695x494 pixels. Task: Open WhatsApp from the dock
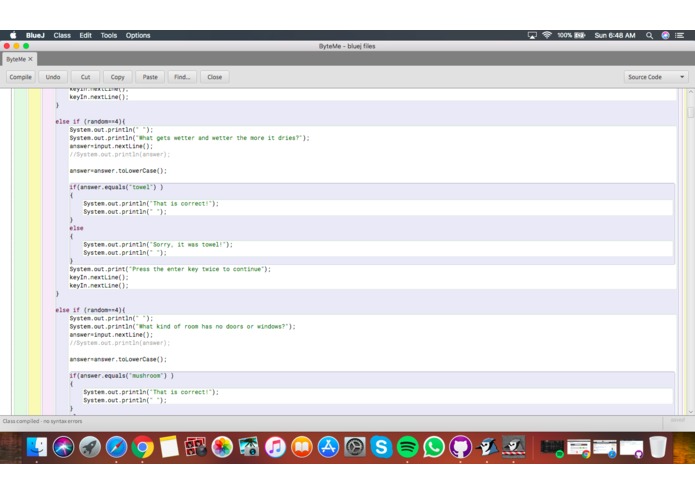(x=434, y=447)
